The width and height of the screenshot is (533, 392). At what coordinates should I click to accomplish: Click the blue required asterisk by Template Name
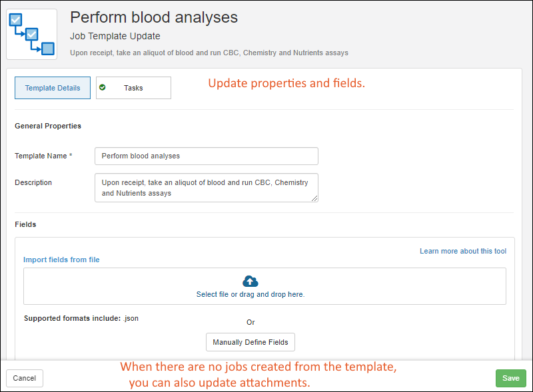pos(71,156)
